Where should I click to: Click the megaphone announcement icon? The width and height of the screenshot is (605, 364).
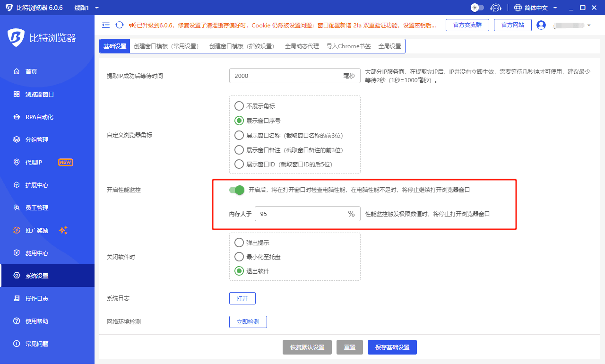click(132, 25)
